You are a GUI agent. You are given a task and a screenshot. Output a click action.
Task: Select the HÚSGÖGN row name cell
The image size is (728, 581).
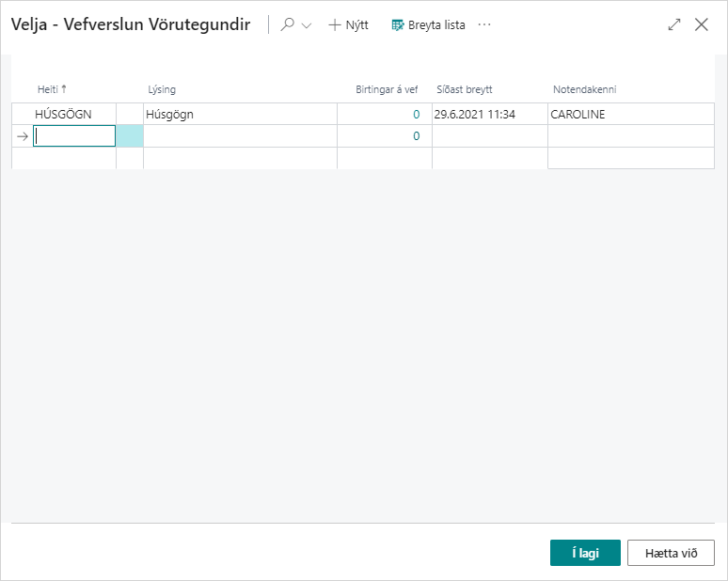pos(63,115)
